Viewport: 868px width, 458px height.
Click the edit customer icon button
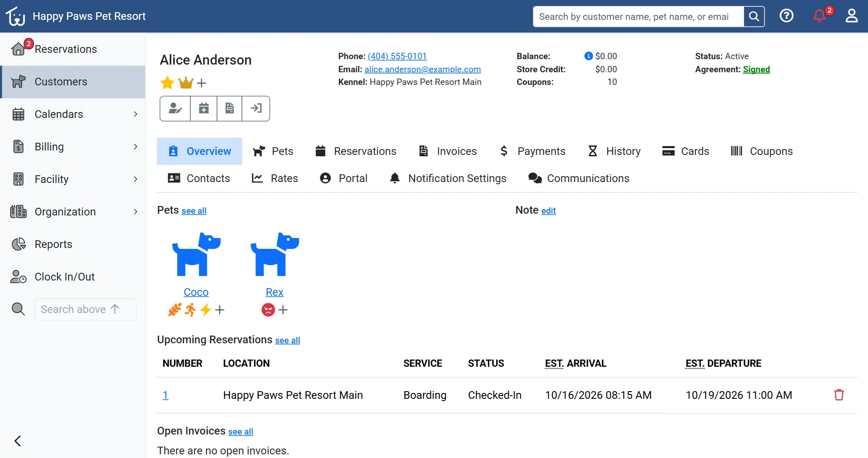[x=175, y=108]
